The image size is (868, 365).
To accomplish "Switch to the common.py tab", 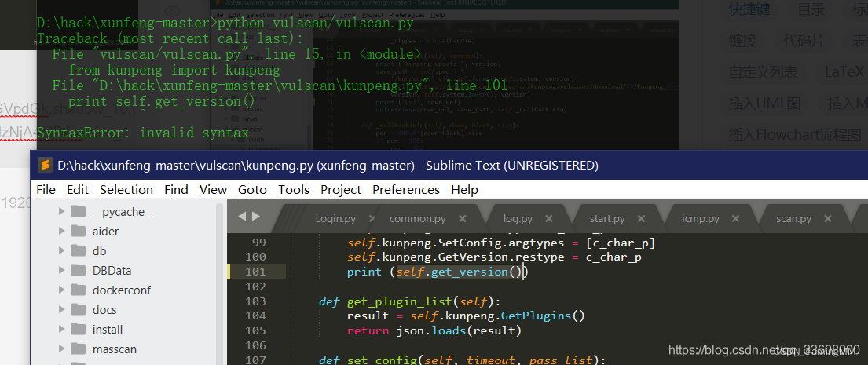I will tap(417, 218).
